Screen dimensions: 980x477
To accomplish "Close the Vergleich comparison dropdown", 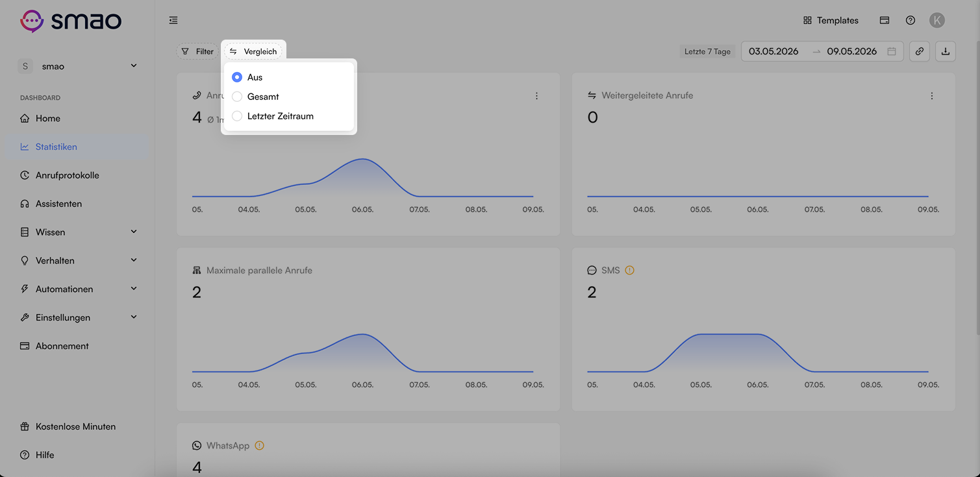I will click(x=253, y=51).
